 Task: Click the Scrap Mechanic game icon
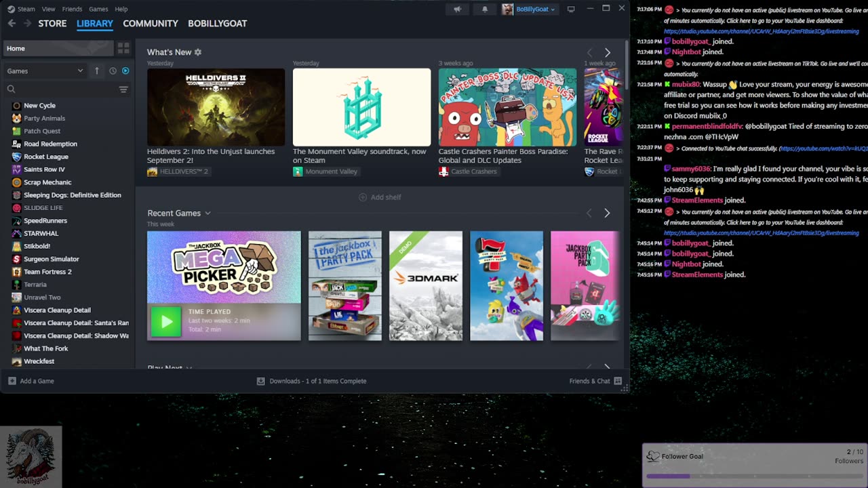(x=16, y=182)
